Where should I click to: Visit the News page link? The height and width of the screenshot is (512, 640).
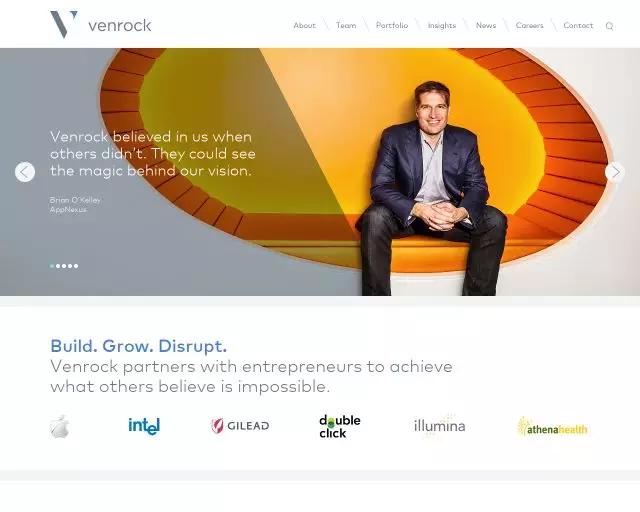486,25
